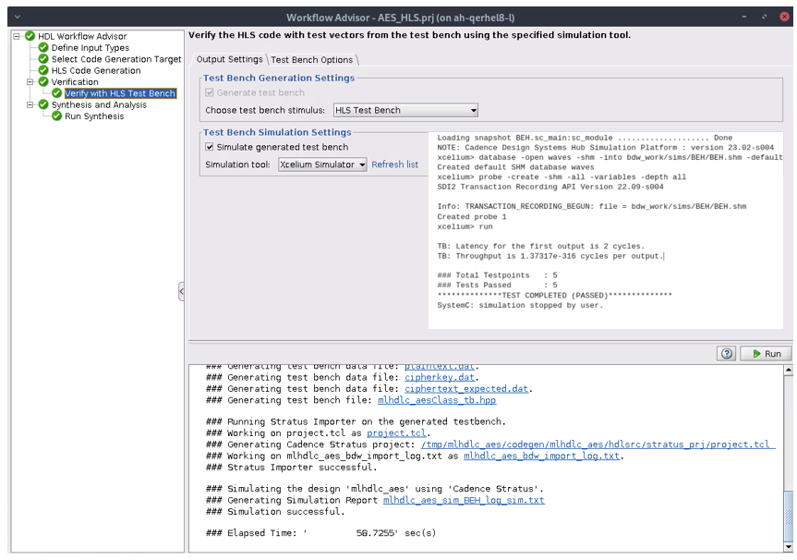This screenshot has height=560, width=797.
Task: Switch to the Test Bench Options tab
Action: [x=312, y=60]
